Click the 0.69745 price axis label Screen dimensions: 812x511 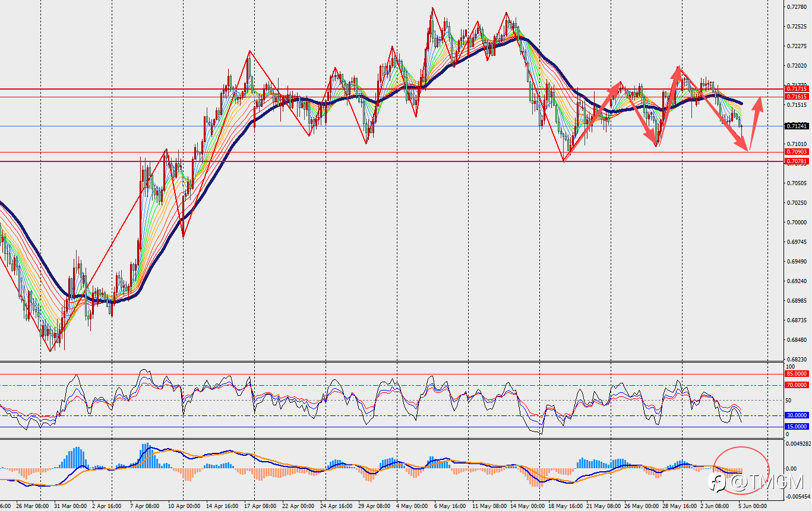796,242
